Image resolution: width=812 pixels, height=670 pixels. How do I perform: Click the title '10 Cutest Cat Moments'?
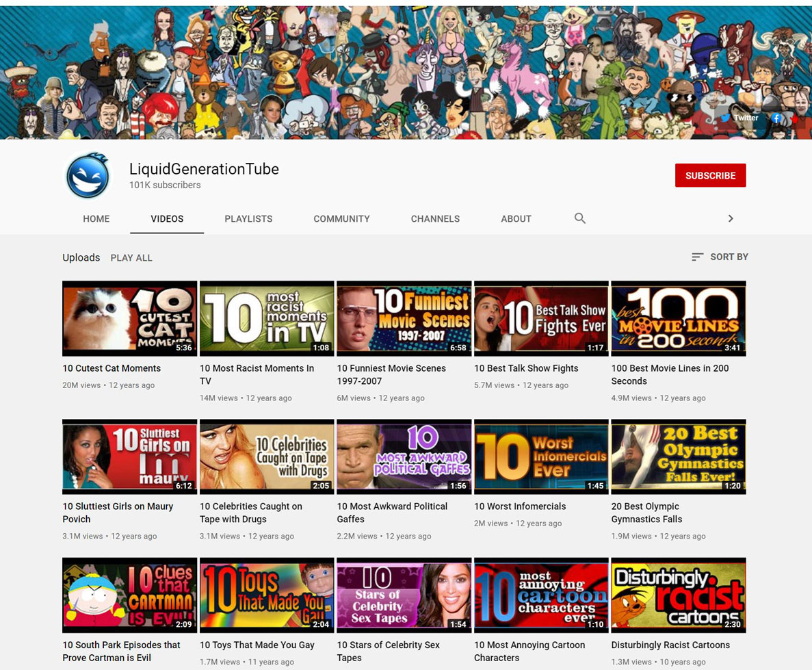coord(112,368)
